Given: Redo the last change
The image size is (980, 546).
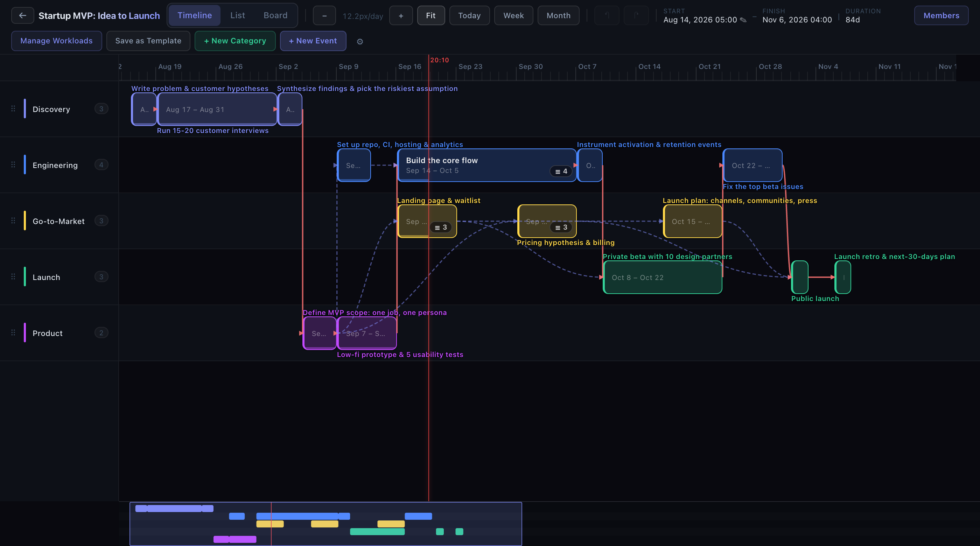Looking at the screenshot, I should tap(636, 16).
